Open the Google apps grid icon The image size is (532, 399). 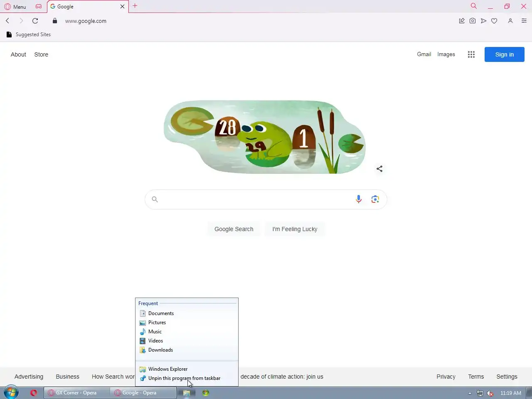[x=471, y=54]
